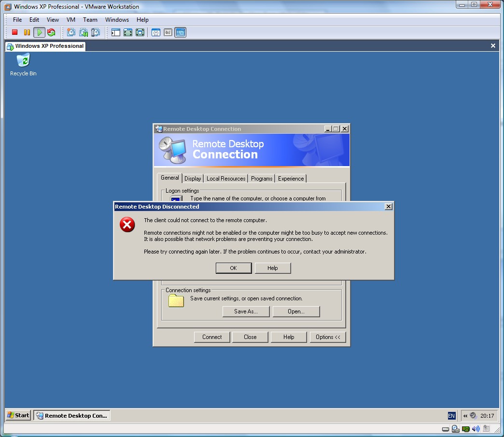Click Remote Desktop Con... taskbar button

tap(72, 415)
